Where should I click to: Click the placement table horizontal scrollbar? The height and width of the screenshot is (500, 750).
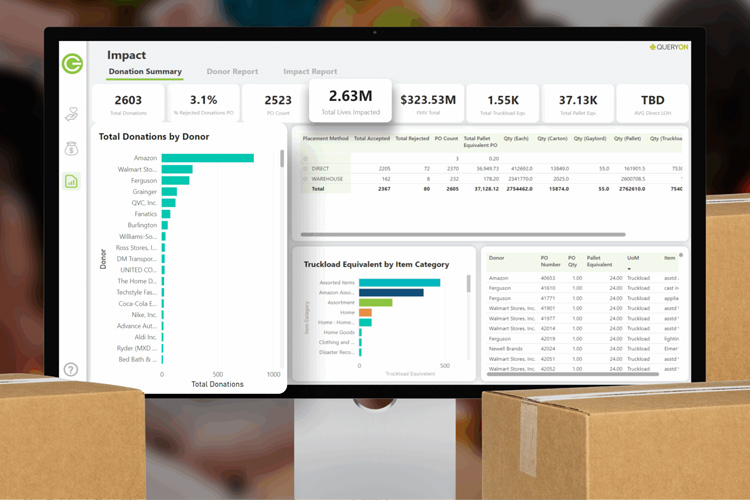tap(463, 234)
